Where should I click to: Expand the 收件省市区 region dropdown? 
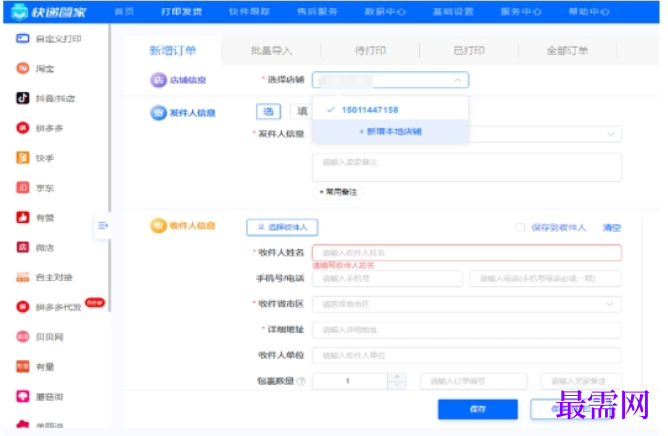(x=610, y=304)
